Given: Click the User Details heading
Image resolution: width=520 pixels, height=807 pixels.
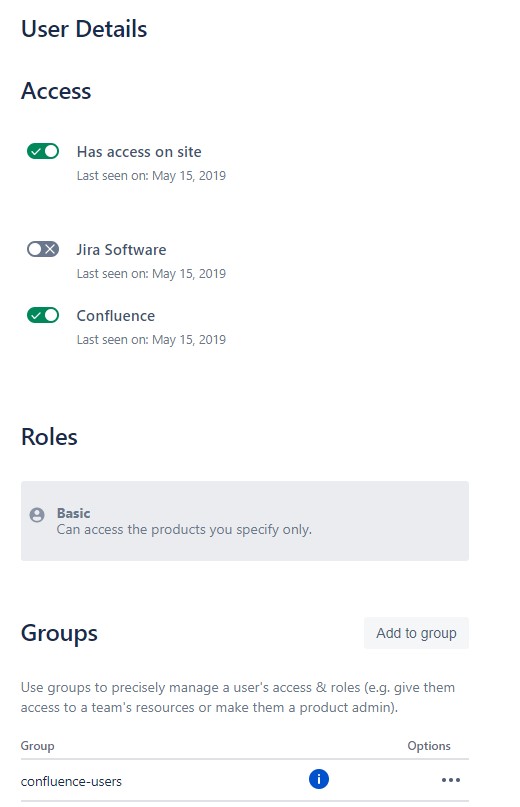Looking at the screenshot, I should 84,29.
